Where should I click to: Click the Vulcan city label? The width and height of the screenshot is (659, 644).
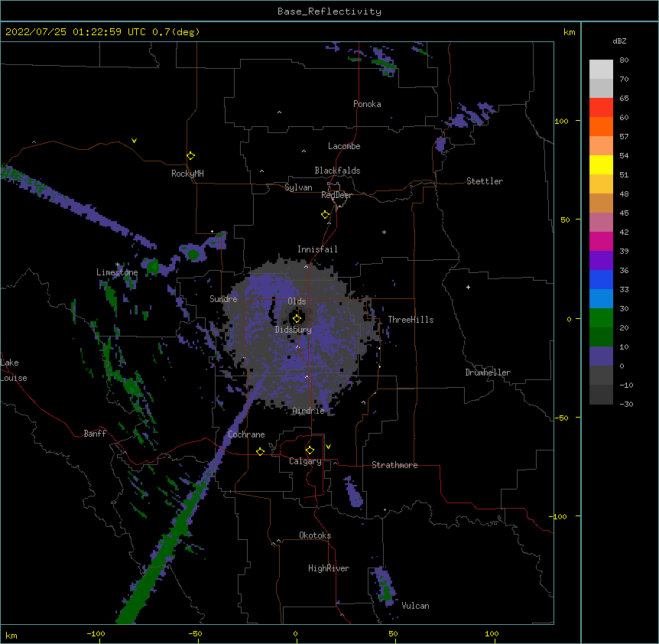(416, 606)
